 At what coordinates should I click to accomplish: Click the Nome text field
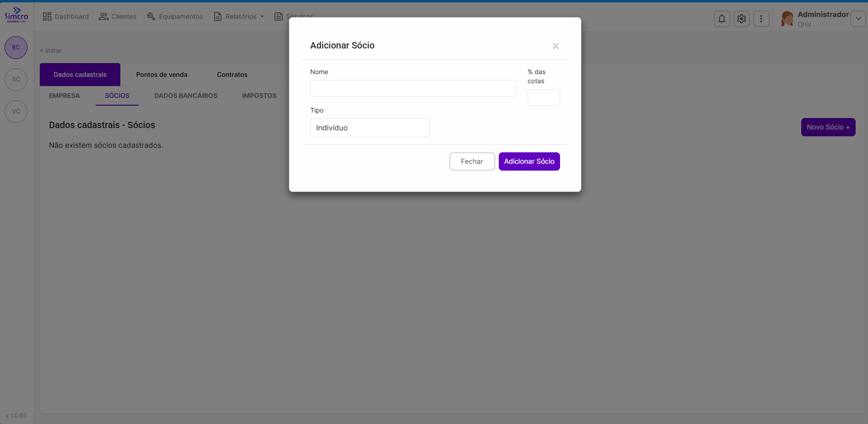tap(413, 88)
